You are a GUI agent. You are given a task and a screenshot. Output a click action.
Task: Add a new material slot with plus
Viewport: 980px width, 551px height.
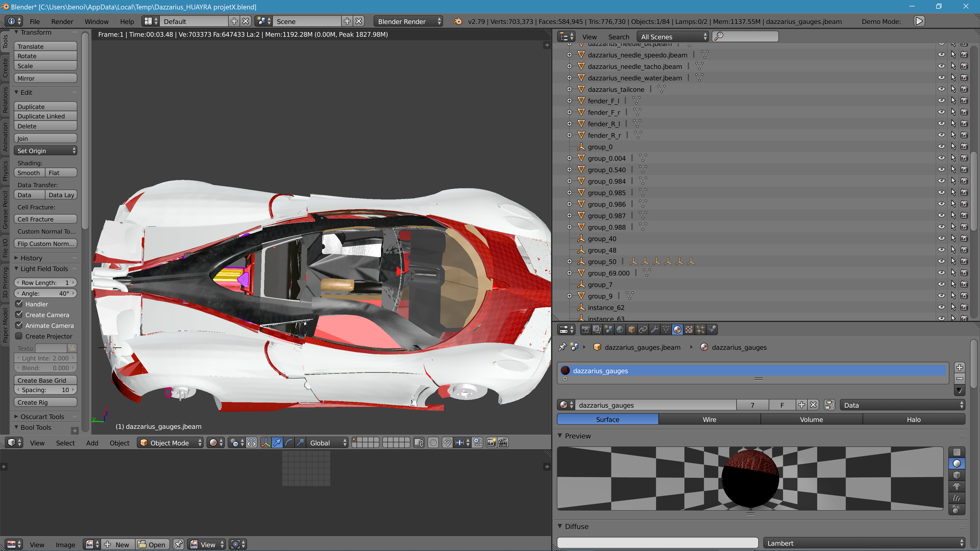pos(960,367)
